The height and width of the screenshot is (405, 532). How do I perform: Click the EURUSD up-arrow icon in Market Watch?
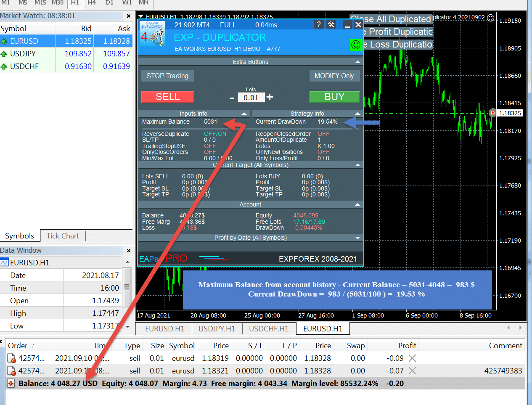click(x=4, y=41)
